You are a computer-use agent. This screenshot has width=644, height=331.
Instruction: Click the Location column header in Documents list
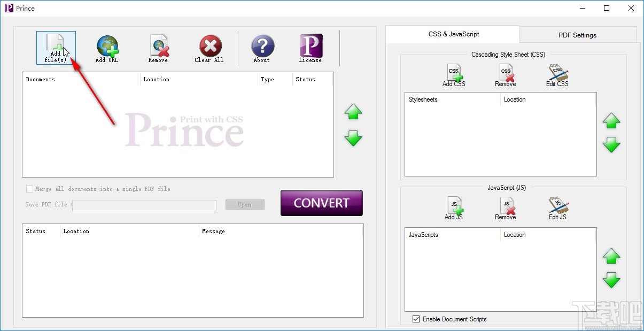(199, 79)
